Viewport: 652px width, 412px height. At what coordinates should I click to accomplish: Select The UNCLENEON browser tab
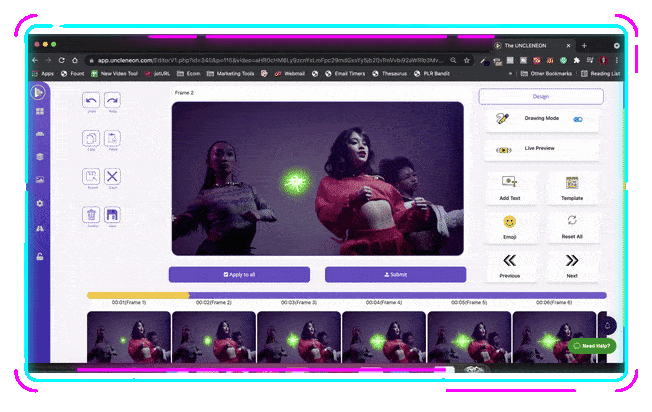(x=534, y=45)
